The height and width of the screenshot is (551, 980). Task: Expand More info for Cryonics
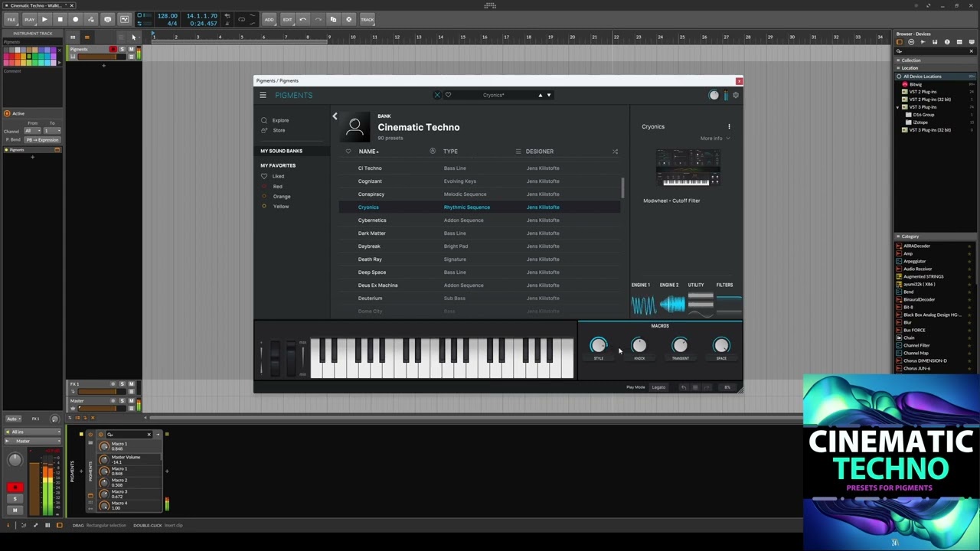[714, 139]
